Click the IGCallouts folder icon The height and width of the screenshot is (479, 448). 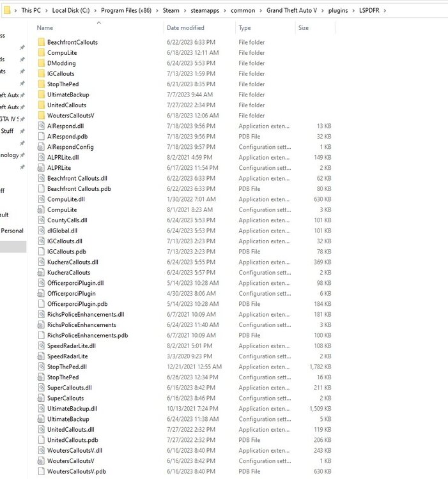pyautogui.click(x=42, y=73)
